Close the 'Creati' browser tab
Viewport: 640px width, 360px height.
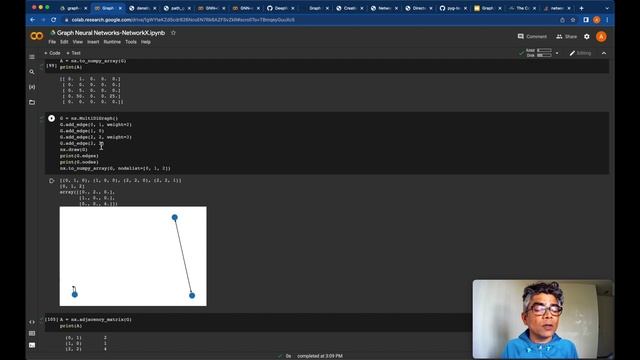tap(362, 8)
